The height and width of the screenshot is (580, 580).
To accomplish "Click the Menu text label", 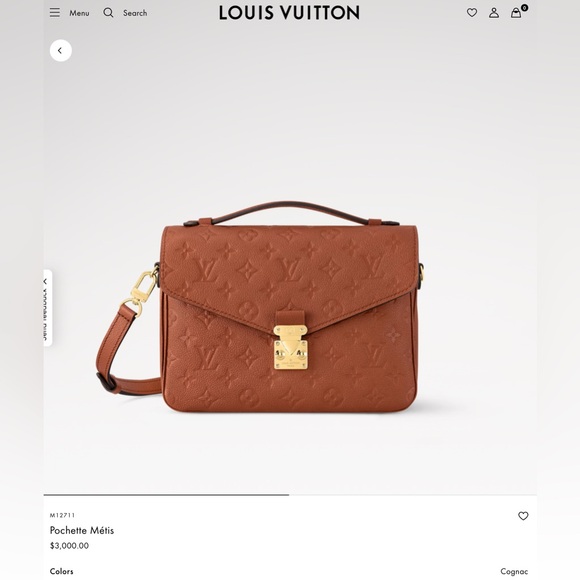I will 79,13.
